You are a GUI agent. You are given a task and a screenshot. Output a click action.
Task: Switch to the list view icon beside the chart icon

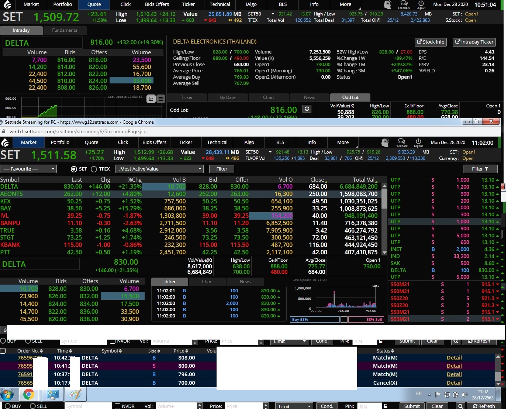click(x=160, y=99)
